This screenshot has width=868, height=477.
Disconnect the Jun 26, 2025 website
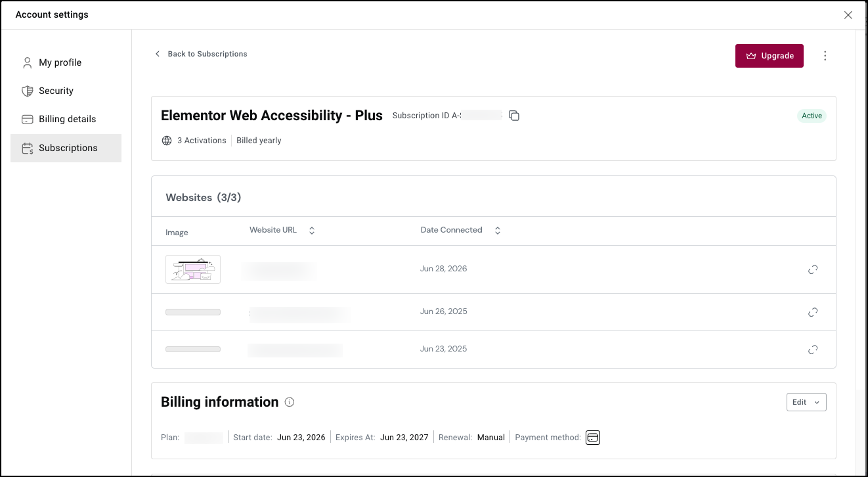click(x=813, y=312)
